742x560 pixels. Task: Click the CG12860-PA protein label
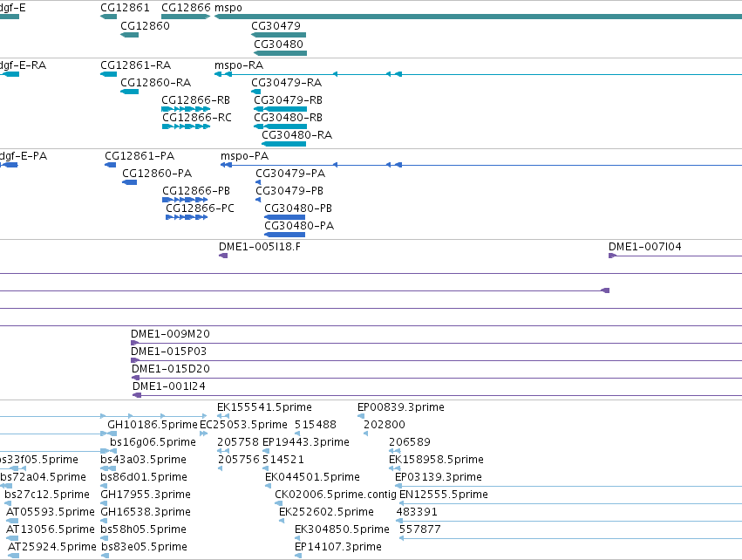[x=157, y=174]
